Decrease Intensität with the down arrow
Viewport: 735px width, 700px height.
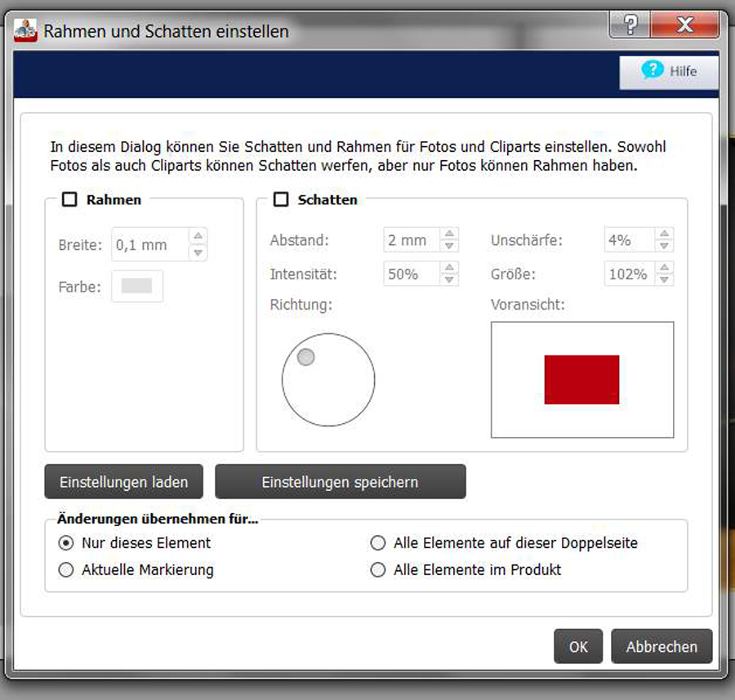(449, 279)
